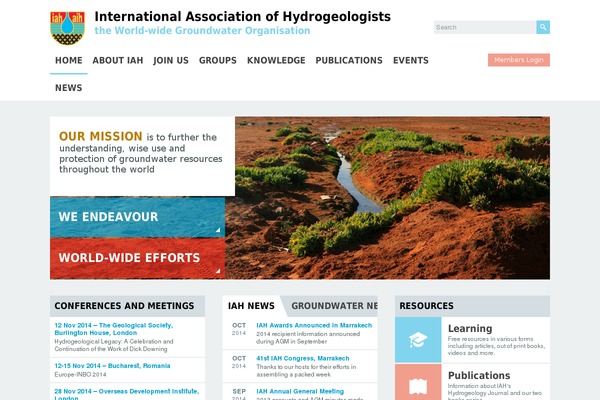Open the Geological Society 12 Nov 2014 link
600x400 pixels.
(x=114, y=329)
